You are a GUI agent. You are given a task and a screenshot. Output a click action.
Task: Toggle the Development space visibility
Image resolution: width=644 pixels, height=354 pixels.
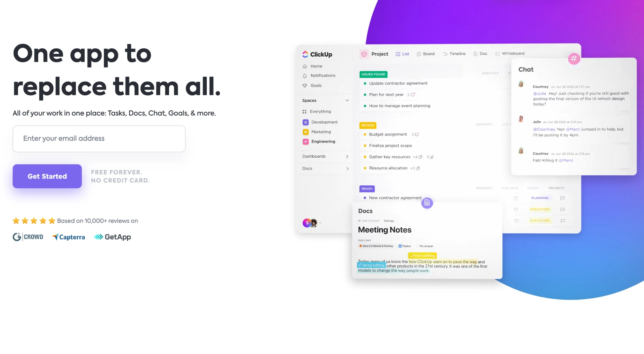tap(324, 122)
